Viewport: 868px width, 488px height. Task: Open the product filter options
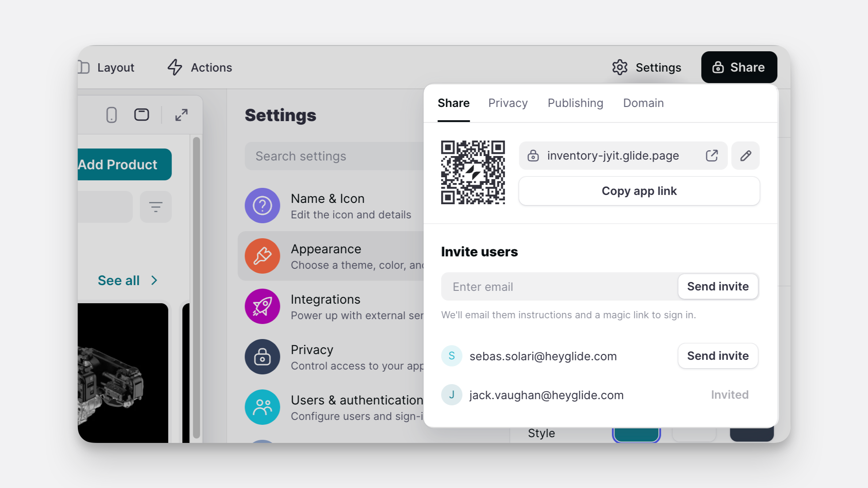[x=156, y=206]
